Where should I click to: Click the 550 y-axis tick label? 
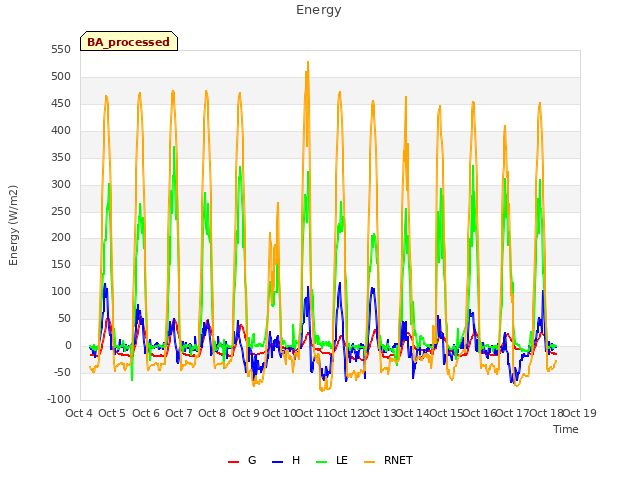61,49
